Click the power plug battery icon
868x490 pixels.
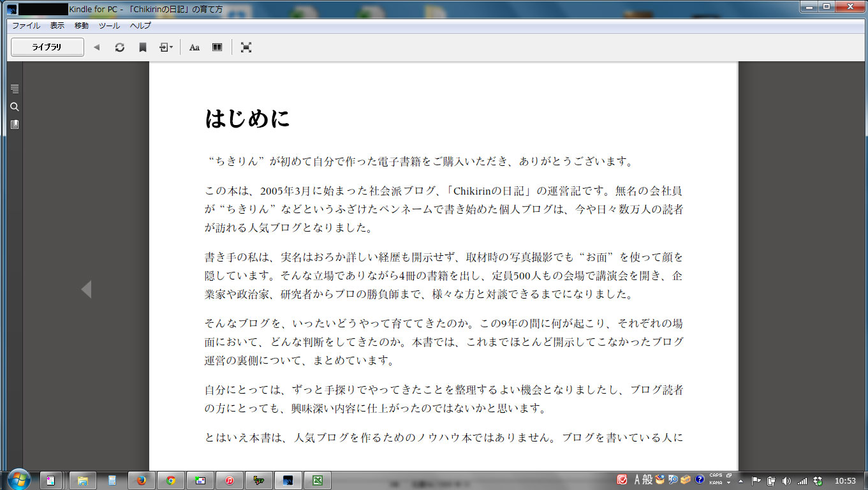(x=771, y=480)
